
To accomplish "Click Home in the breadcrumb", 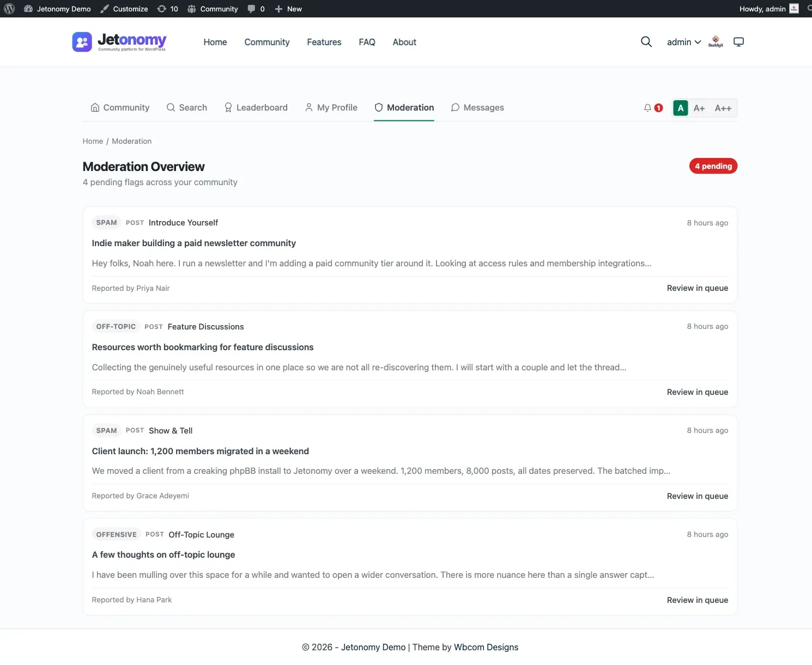I will pos(93,141).
